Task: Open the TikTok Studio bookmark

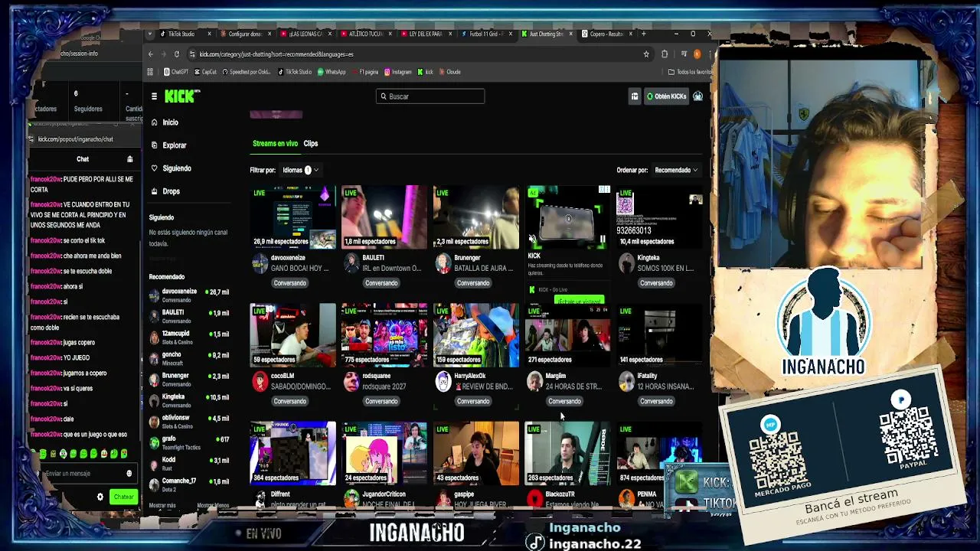Action: click(x=295, y=72)
